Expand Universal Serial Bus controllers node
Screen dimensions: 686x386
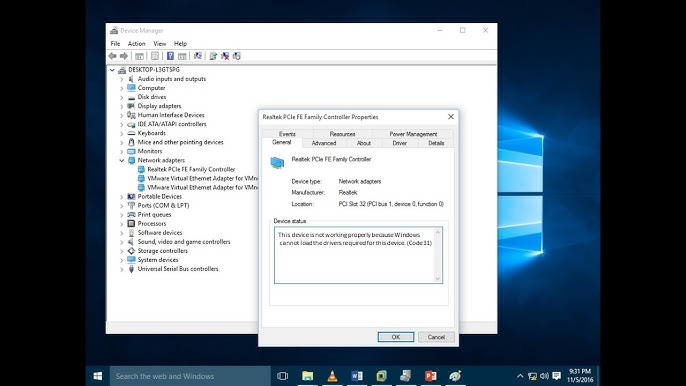point(122,269)
